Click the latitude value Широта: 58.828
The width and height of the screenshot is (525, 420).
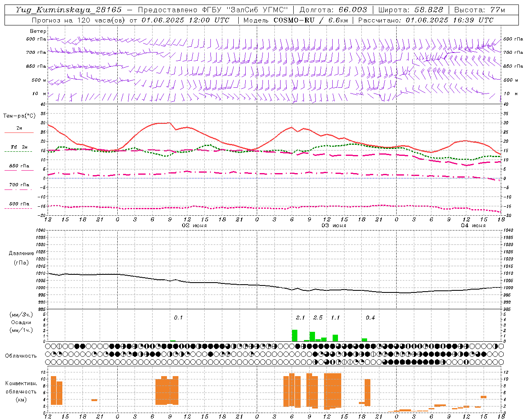pyautogui.click(x=411, y=10)
